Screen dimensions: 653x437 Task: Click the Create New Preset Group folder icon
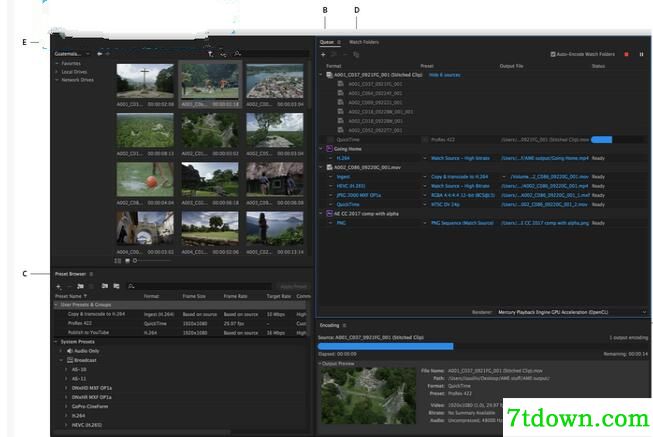(x=80, y=287)
